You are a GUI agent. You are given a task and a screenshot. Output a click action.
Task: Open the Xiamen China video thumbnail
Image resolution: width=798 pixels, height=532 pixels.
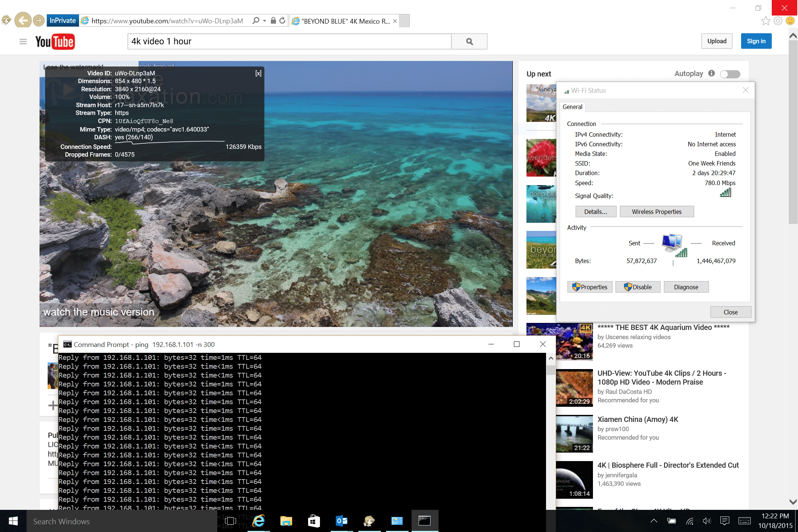tap(574, 434)
